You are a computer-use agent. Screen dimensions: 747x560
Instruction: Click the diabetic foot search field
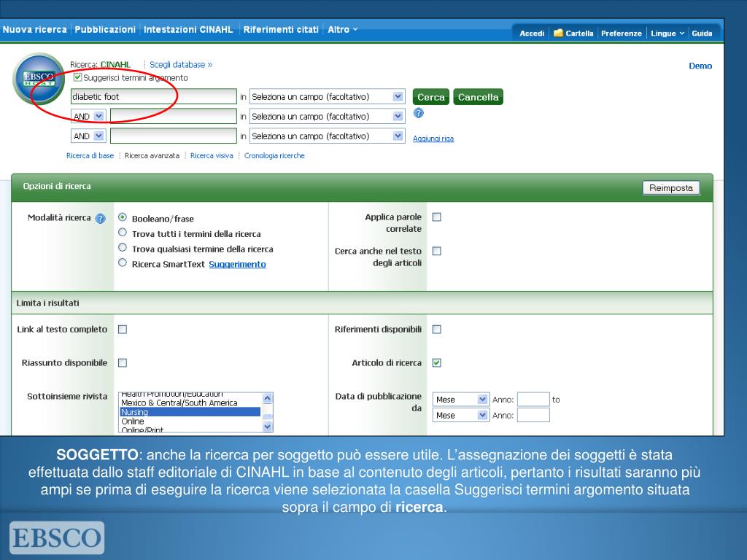tap(153, 97)
